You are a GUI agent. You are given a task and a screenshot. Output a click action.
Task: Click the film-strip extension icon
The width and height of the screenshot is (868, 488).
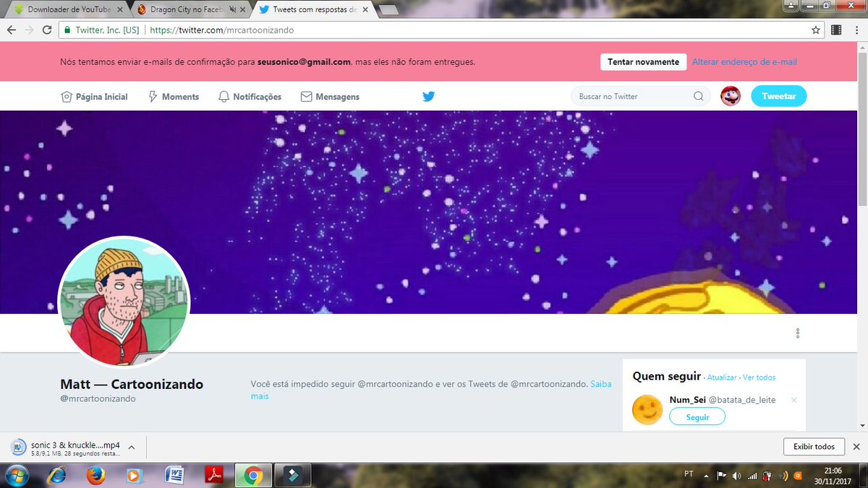coord(836,30)
